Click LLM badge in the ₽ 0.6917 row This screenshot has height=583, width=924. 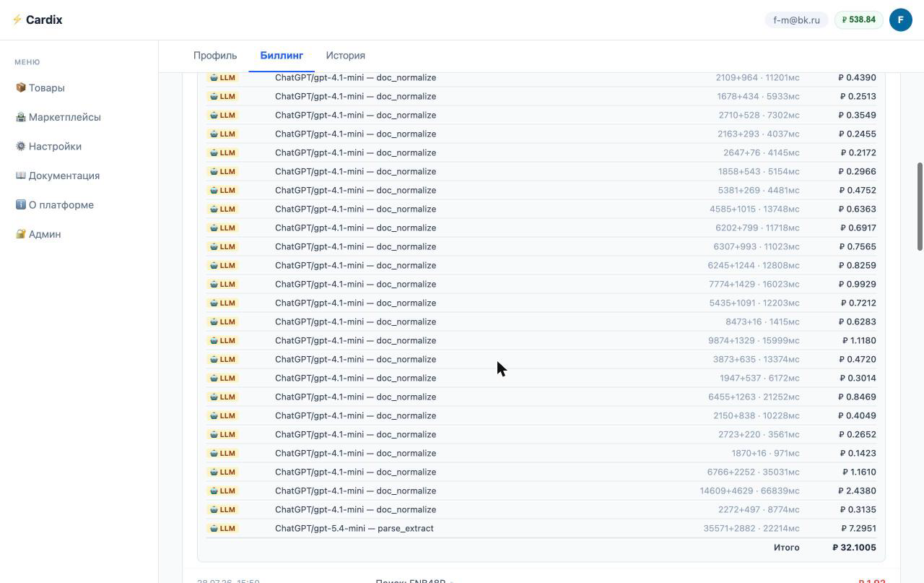222,228
